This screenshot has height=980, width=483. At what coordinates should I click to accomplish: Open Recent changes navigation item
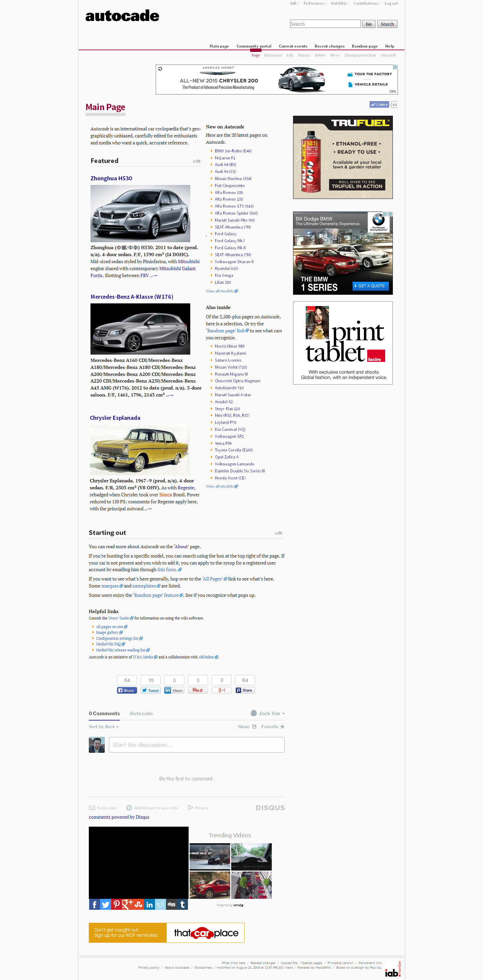click(x=329, y=46)
